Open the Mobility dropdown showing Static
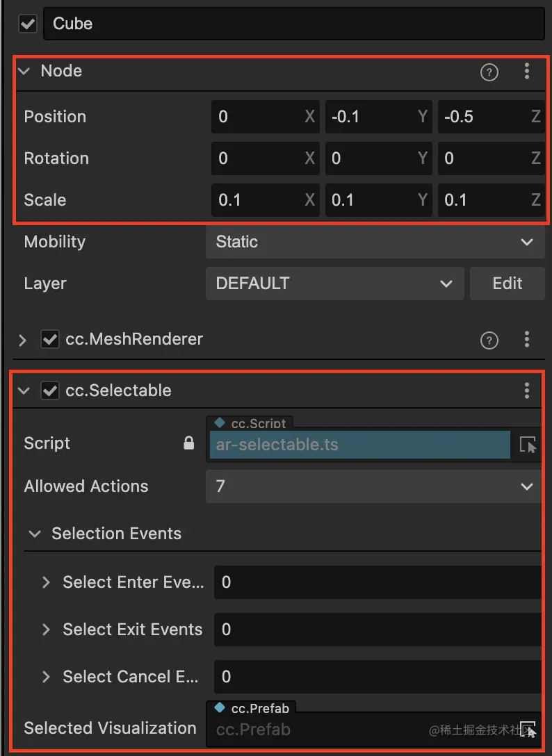 pos(375,242)
